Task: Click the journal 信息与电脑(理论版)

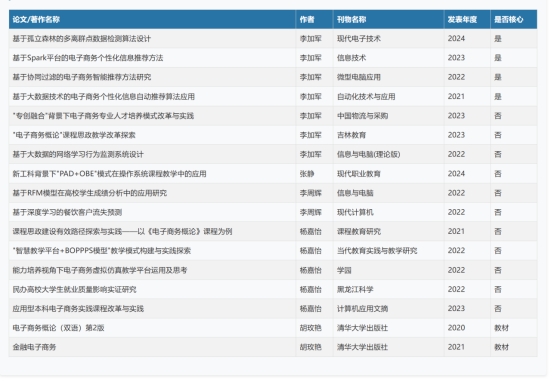Action: [368, 154]
